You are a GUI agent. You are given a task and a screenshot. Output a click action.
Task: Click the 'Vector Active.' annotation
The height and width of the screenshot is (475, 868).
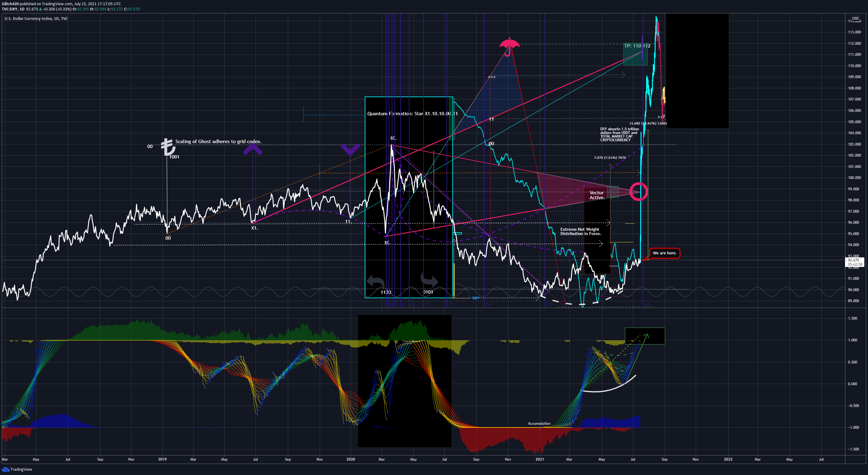596,195
